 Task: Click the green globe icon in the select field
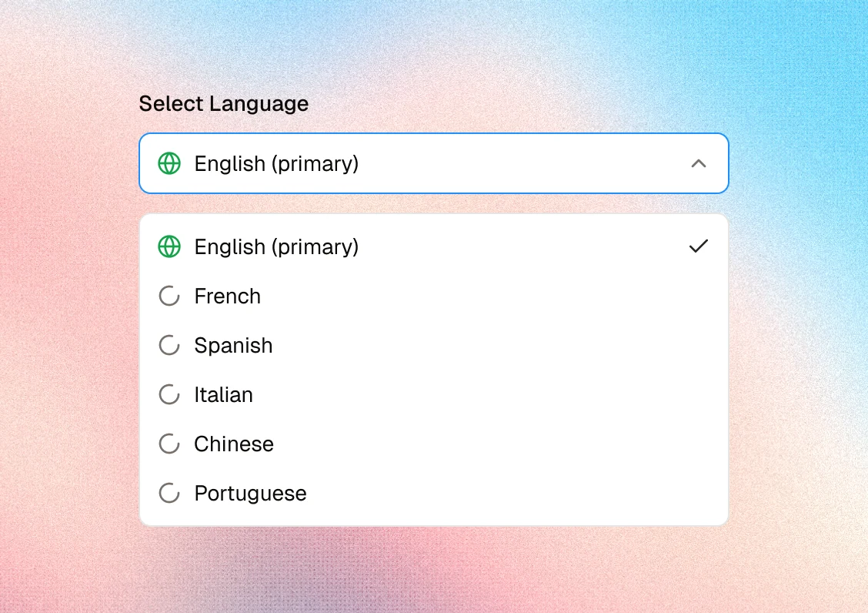tap(169, 163)
